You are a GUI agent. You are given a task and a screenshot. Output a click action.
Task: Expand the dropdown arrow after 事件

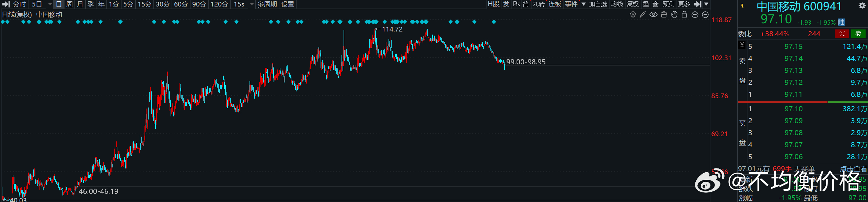tap(583, 4)
